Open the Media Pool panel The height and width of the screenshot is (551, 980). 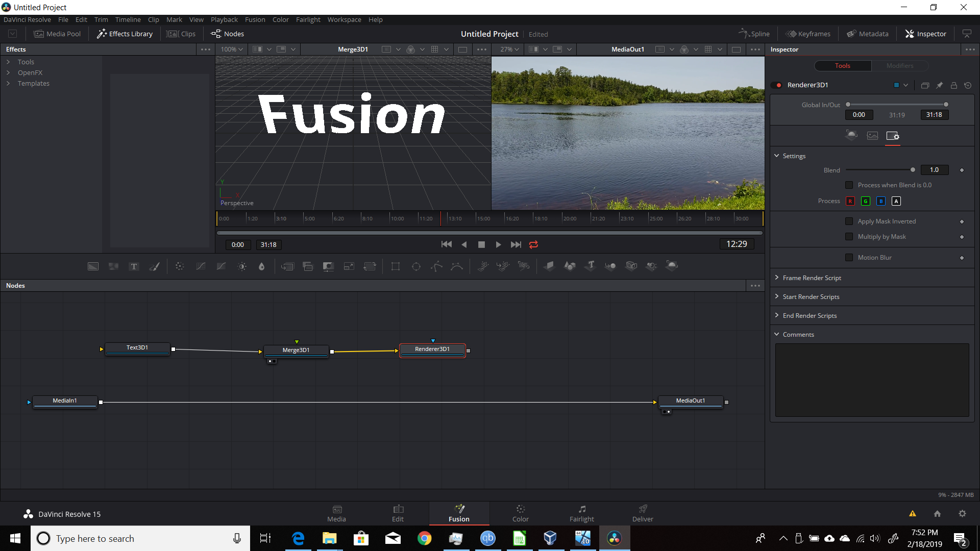pyautogui.click(x=57, y=34)
